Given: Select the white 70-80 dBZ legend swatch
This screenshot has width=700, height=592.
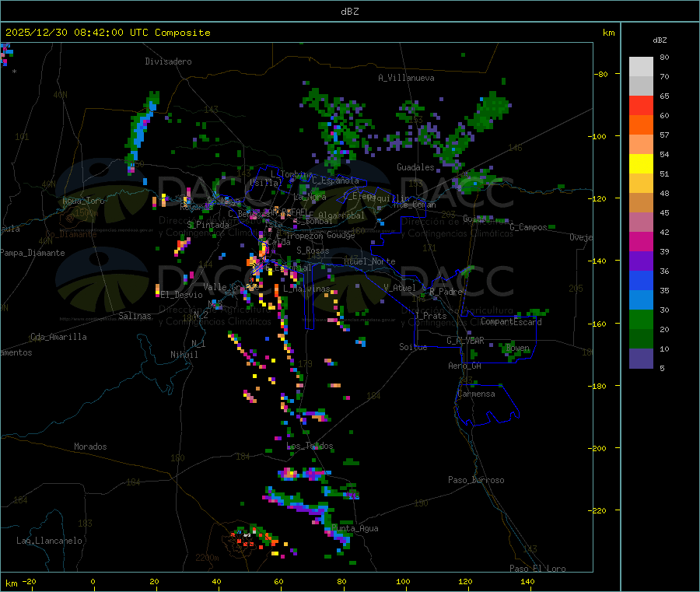Looking at the screenshot, I should point(641,67).
